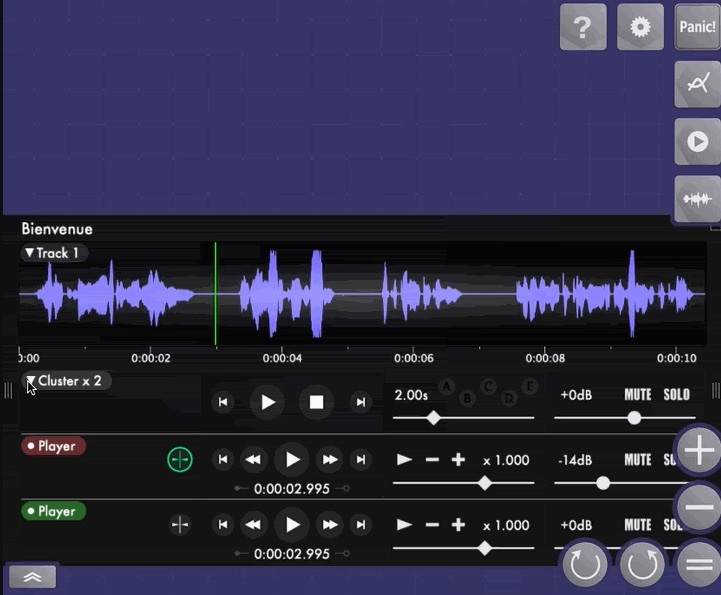Screen dimensions: 721x595
Task: Solo the Cluster
Action: point(676,395)
